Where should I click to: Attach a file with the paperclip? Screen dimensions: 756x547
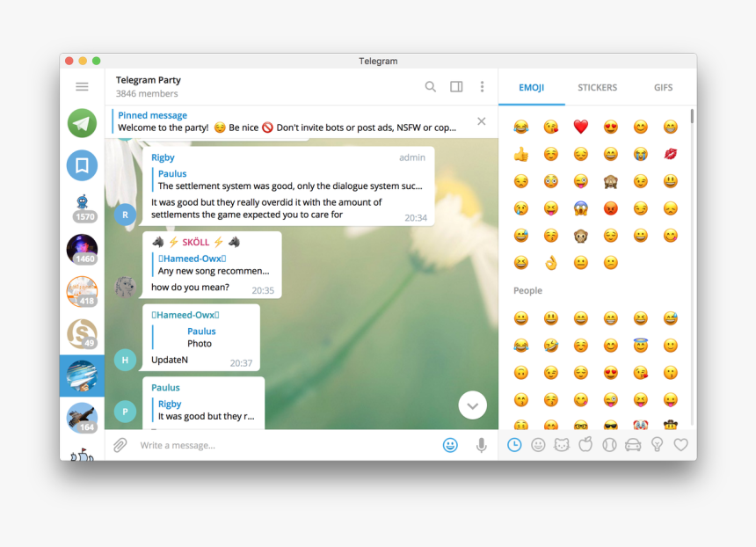[120, 445]
